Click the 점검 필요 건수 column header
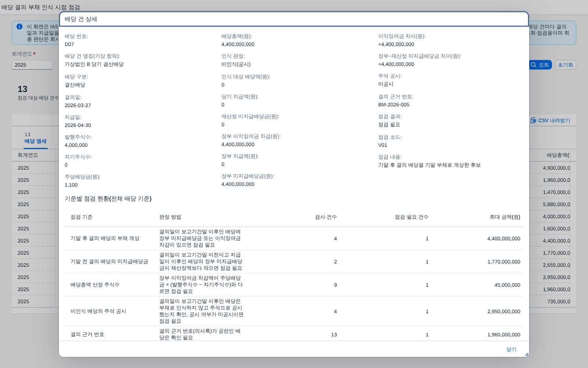 pyautogui.click(x=412, y=217)
